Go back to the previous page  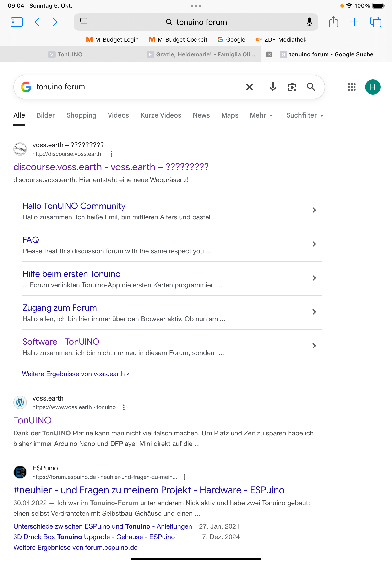[x=37, y=22]
